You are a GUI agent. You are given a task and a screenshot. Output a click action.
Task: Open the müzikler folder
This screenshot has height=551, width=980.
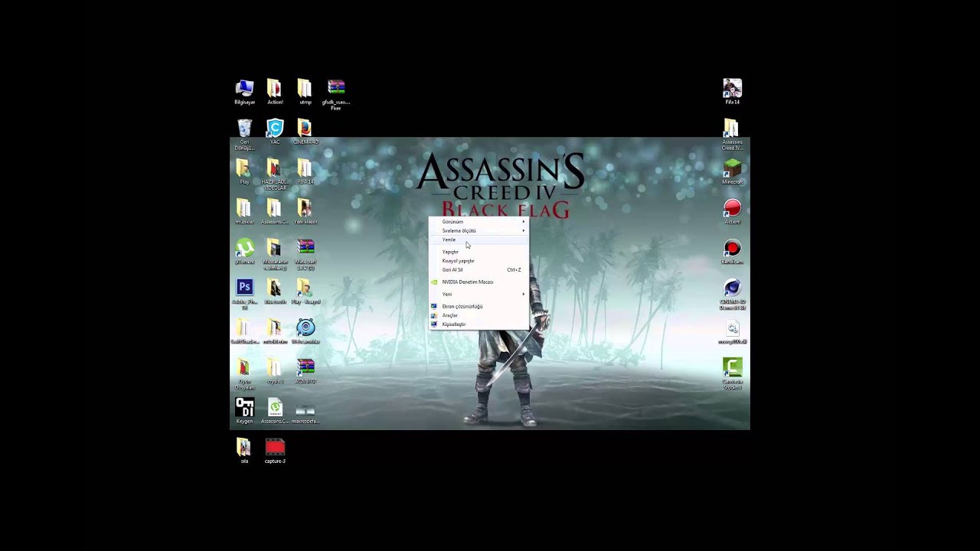pos(244,211)
